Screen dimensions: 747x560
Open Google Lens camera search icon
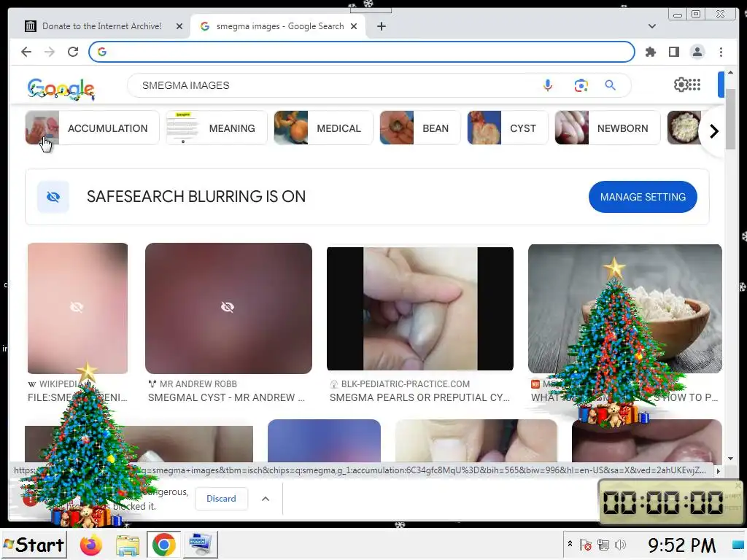(x=581, y=85)
